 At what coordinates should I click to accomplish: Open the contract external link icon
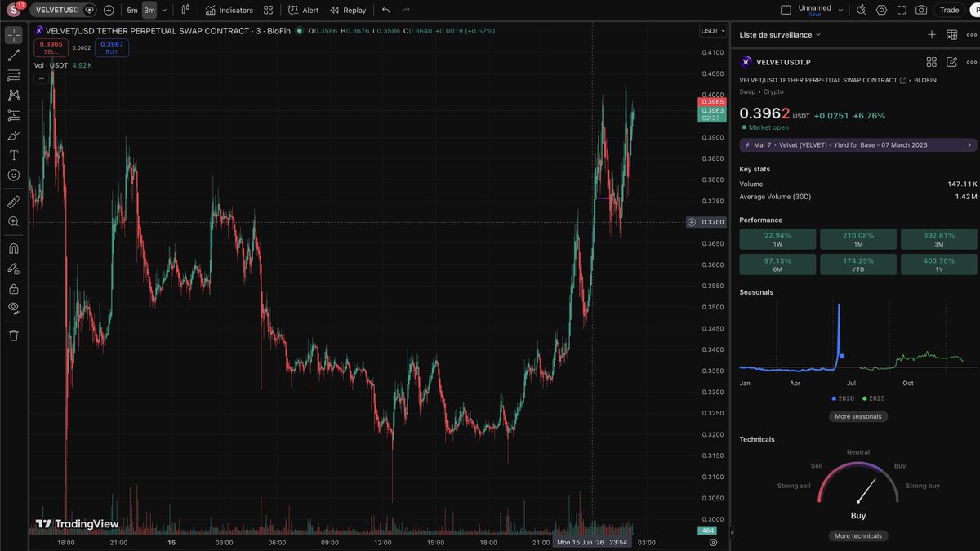tap(903, 80)
